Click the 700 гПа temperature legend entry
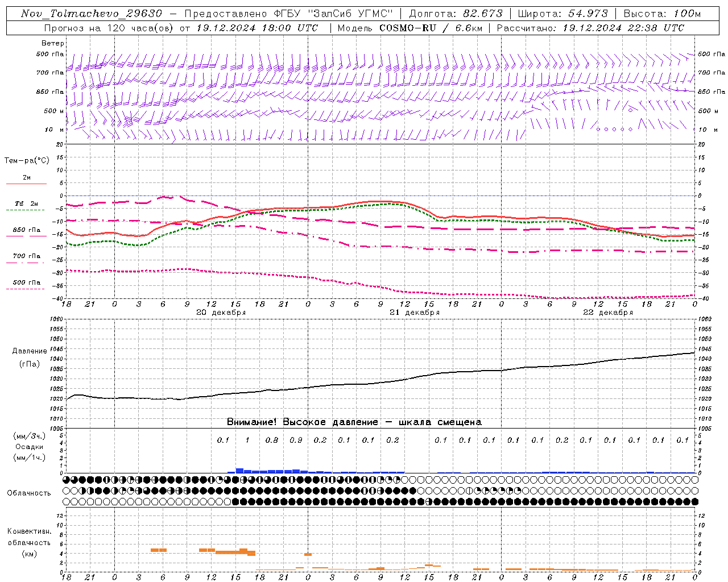The image size is (728, 582). click(27, 256)
